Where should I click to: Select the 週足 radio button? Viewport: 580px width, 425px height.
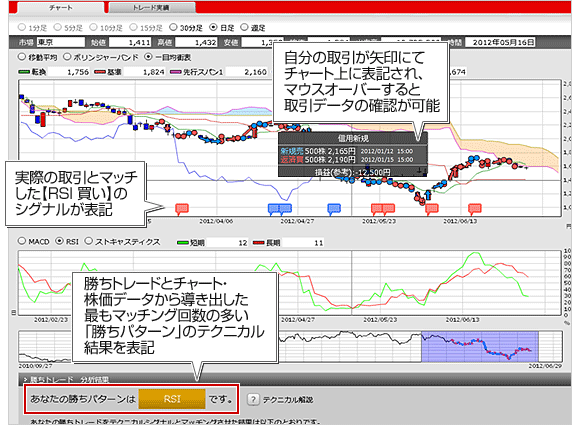point(244,27)
